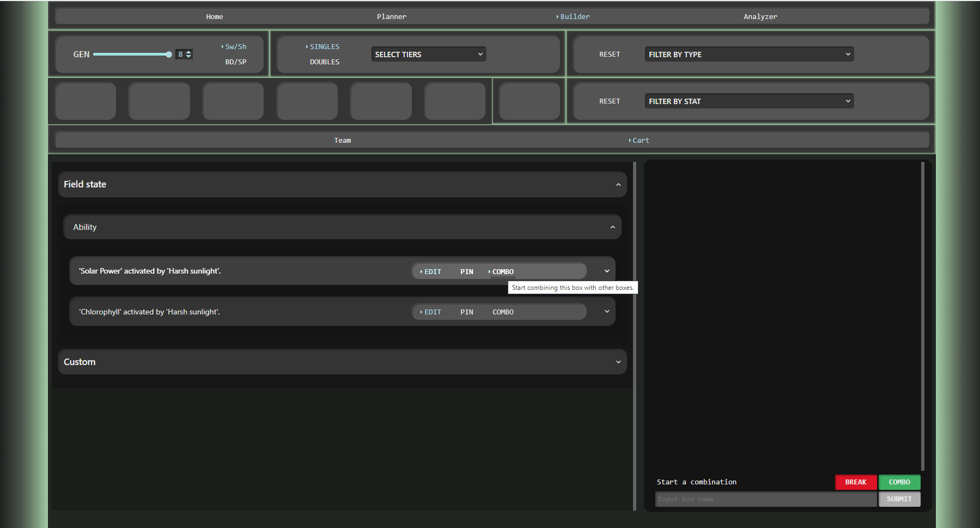
Task: Reset the stat filter
Action: (x=610, y=101)
